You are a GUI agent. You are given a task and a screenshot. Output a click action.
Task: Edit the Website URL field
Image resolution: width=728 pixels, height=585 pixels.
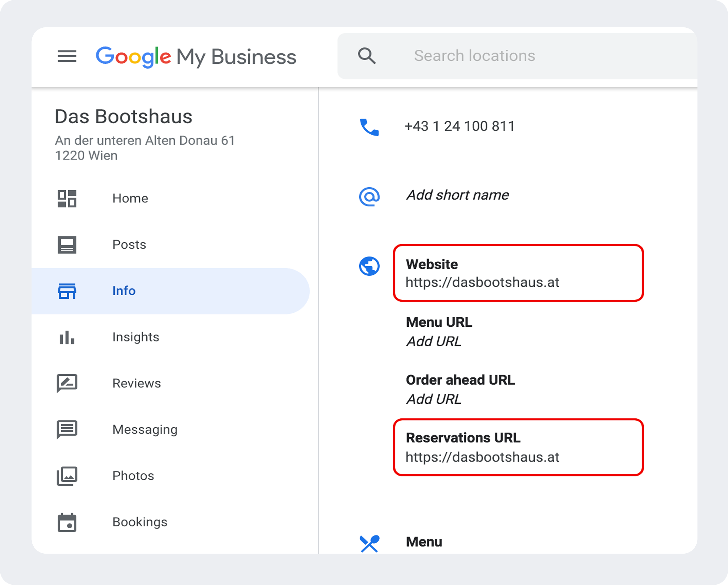tap(518, 273)
